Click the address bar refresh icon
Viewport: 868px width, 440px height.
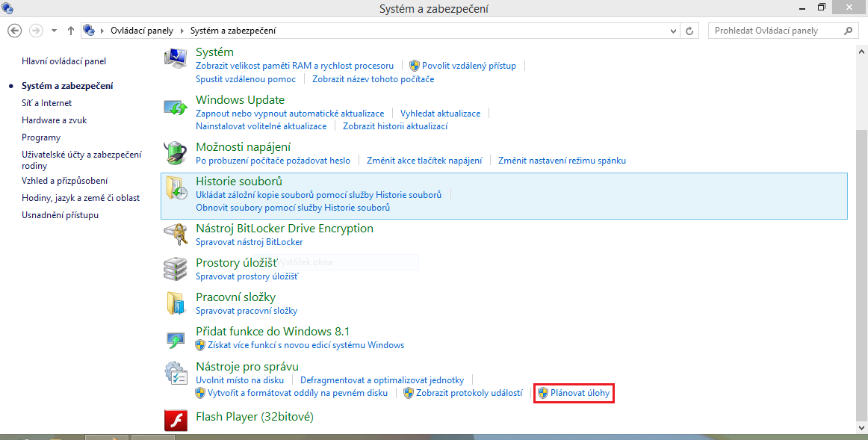pyautogui.click(x=688, y=31)
